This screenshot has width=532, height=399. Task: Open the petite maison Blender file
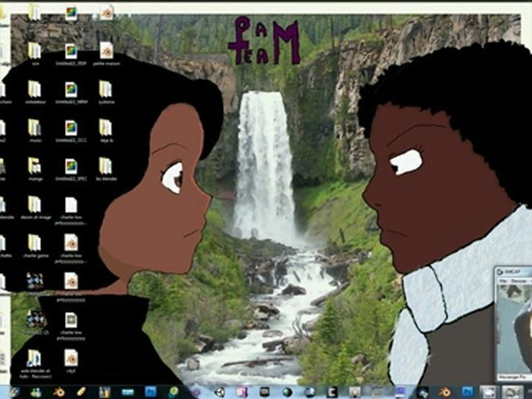(x=106, y=54)
